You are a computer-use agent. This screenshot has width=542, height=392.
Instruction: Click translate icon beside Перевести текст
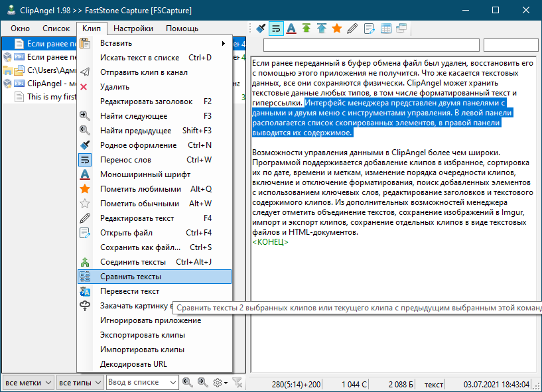85,291
